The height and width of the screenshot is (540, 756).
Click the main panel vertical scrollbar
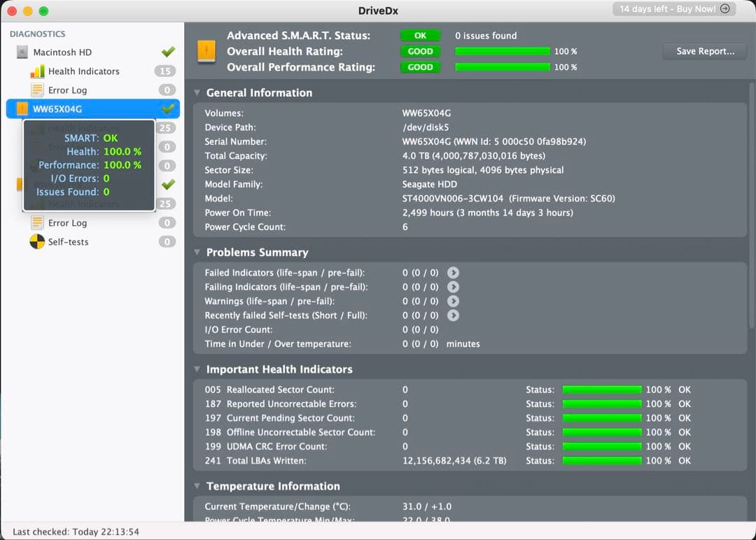coord(752,207)
